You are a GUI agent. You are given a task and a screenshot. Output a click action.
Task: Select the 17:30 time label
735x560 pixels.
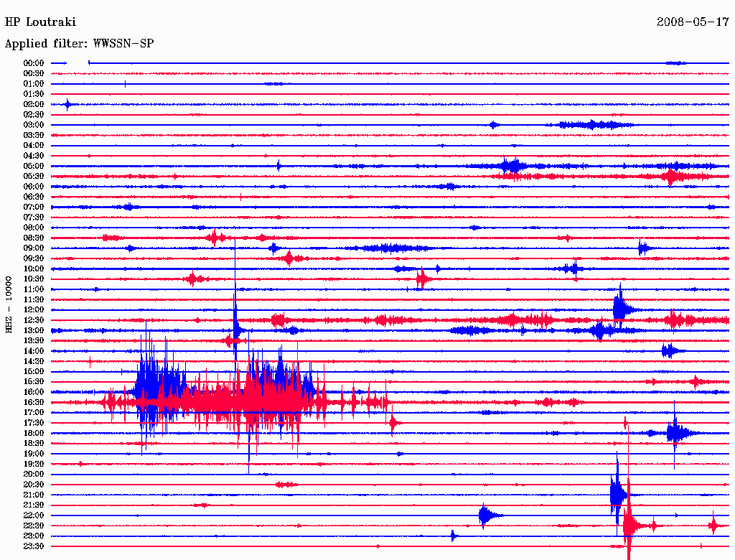(34, 423)
